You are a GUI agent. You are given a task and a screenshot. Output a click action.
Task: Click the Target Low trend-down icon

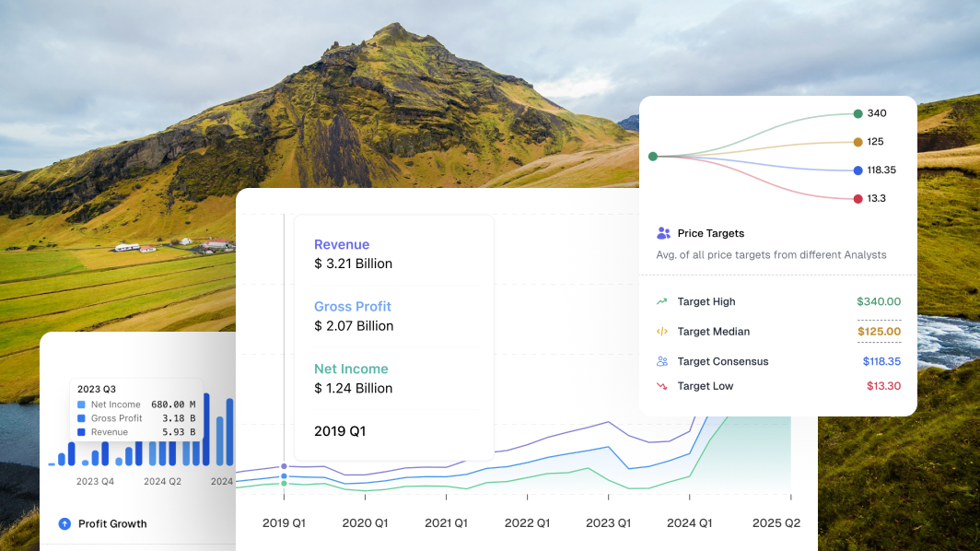pos(661,386)
